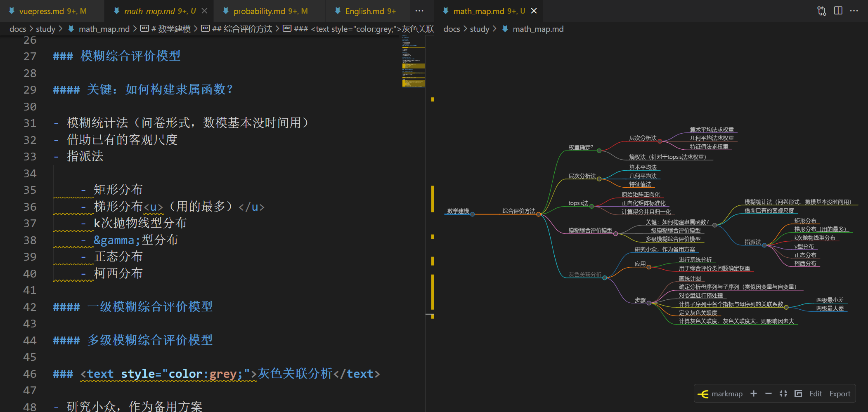
Task: Open the 'study' breadcrumb in the right editor
Action: [x=479, y=29]
